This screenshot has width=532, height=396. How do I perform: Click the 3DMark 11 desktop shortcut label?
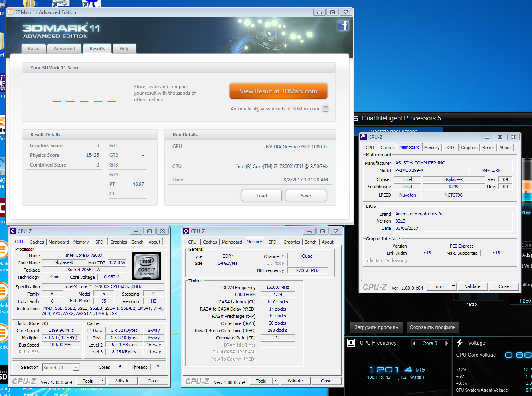point(91,389)
